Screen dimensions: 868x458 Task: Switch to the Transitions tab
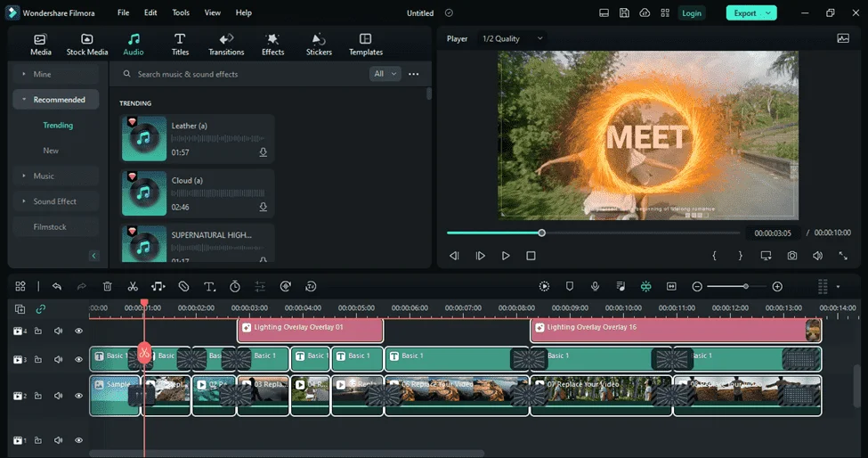[x=226, y=45]
